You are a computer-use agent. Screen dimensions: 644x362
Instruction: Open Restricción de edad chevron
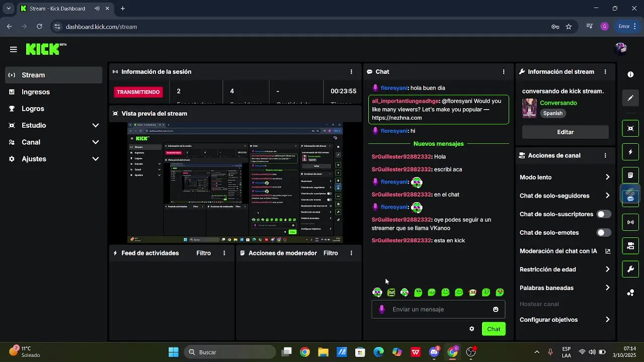[x=607, y=269]
